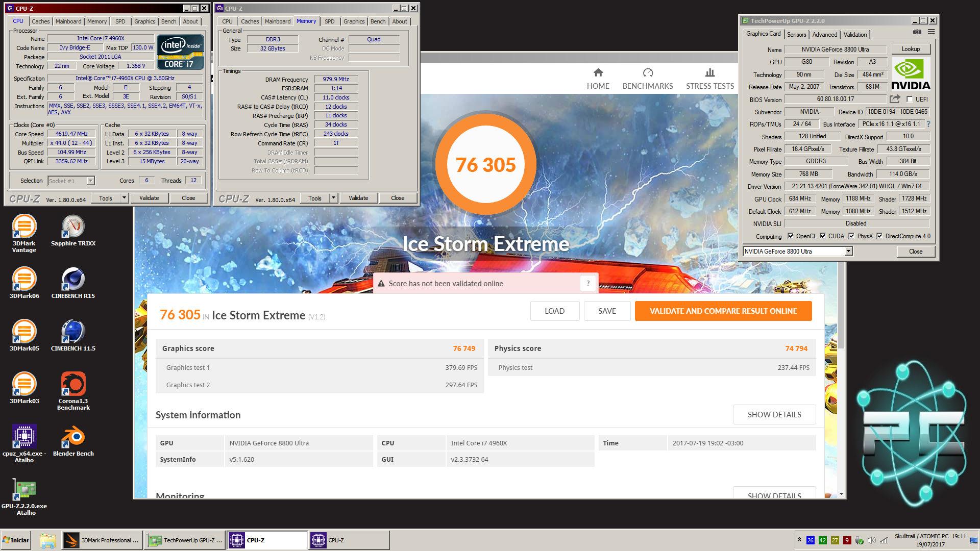Open the Blender Bench desktop icon

tap(73, 441)
